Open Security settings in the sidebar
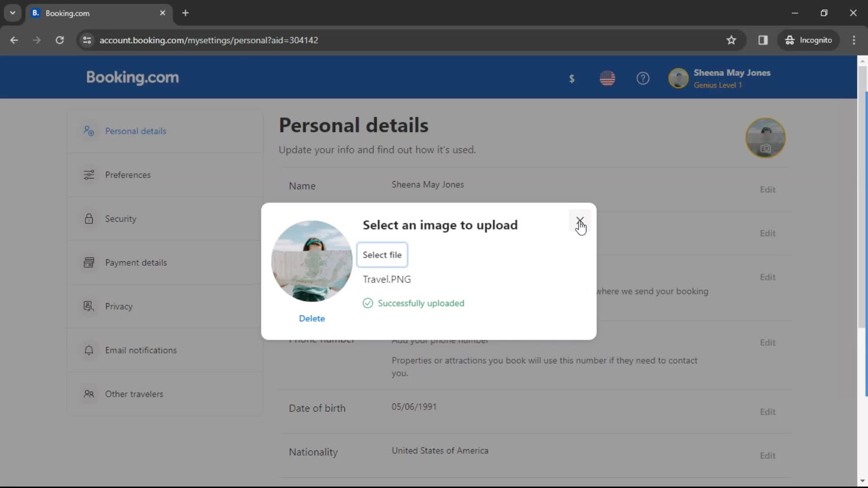Viewport: 868px width, 488px height. pyautogui.click(x=165, y=219)
